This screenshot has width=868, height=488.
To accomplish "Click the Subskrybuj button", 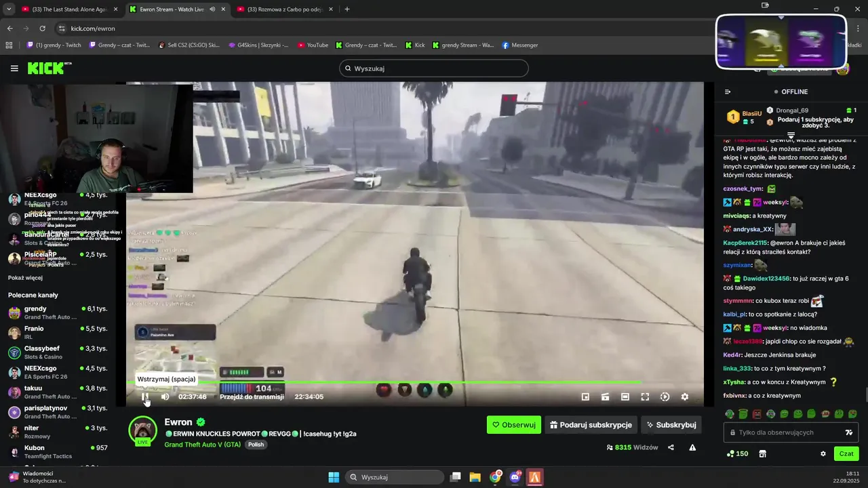I will pyautogui.click(x=671, y=425).
